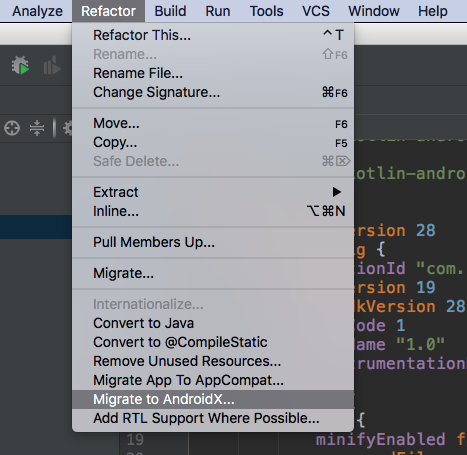Viewport: 467px width, 455px height.
Task: Open the Help menu
Action: [433, 11]
